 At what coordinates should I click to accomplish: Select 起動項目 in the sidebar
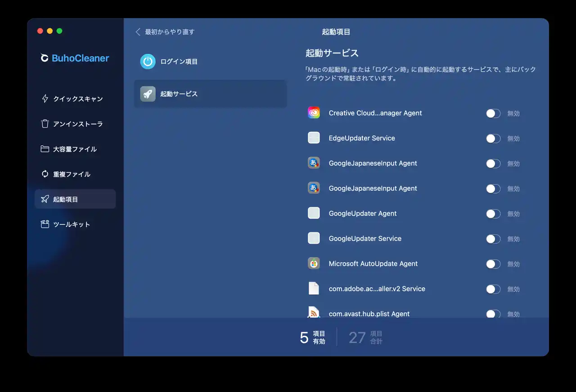(75, 199)
